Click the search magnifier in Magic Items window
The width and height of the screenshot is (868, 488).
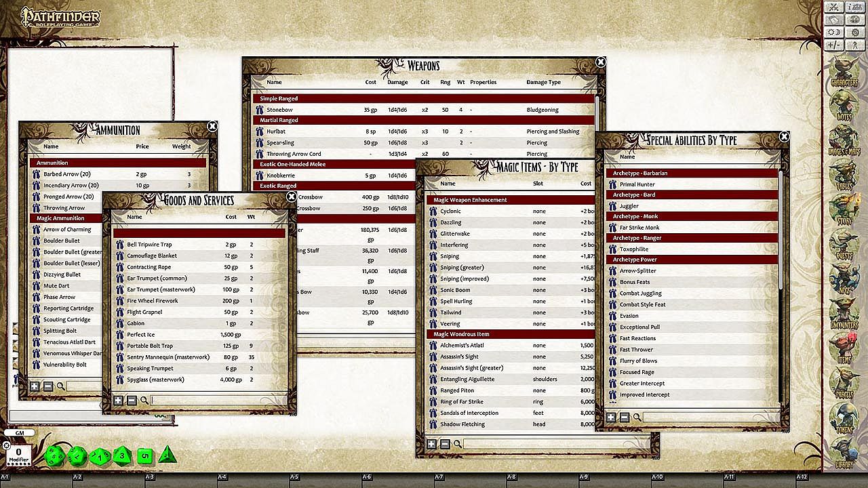(458, 444)
